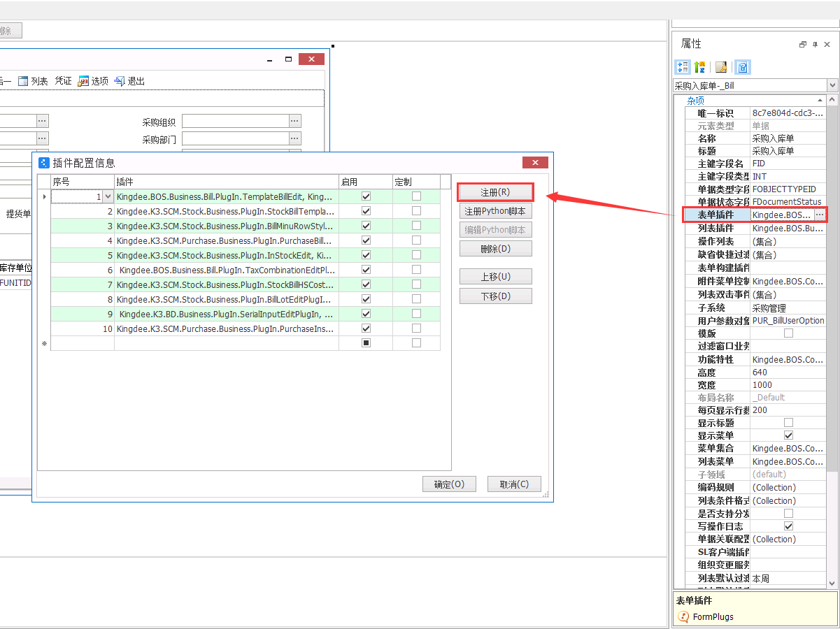Toggle 启用 checkbox for plugin row 6
This screenshot has width=840, height=629.
[366, 270]
